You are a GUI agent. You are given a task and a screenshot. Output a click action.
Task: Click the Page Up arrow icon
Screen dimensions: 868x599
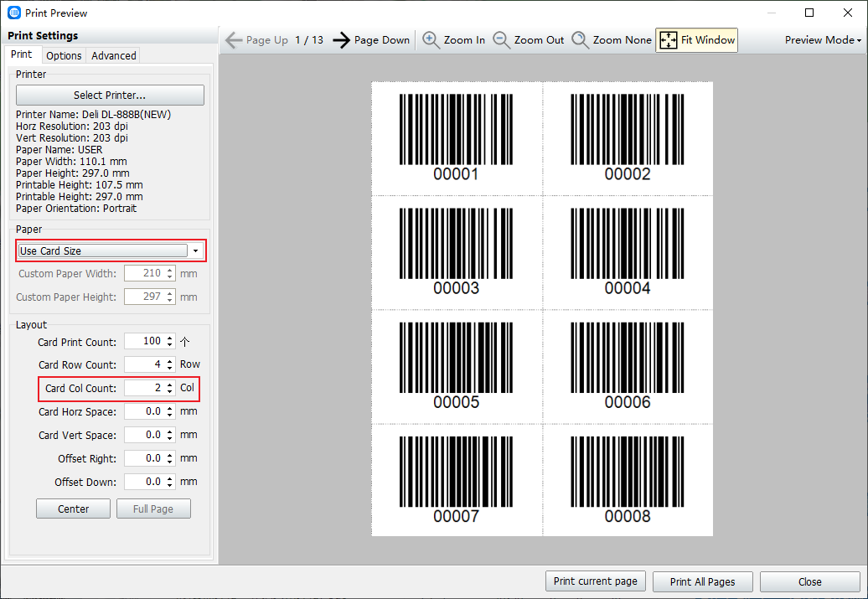point(234,40)
